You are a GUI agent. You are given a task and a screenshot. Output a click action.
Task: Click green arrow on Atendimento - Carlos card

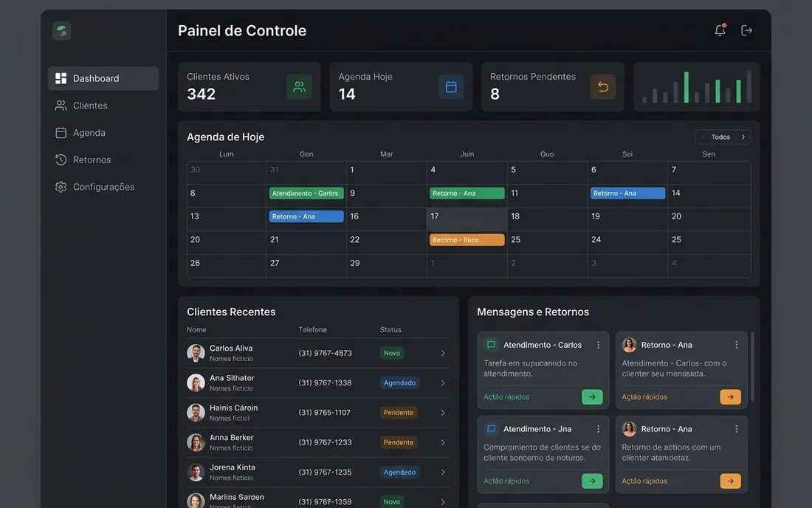point(592,397)
